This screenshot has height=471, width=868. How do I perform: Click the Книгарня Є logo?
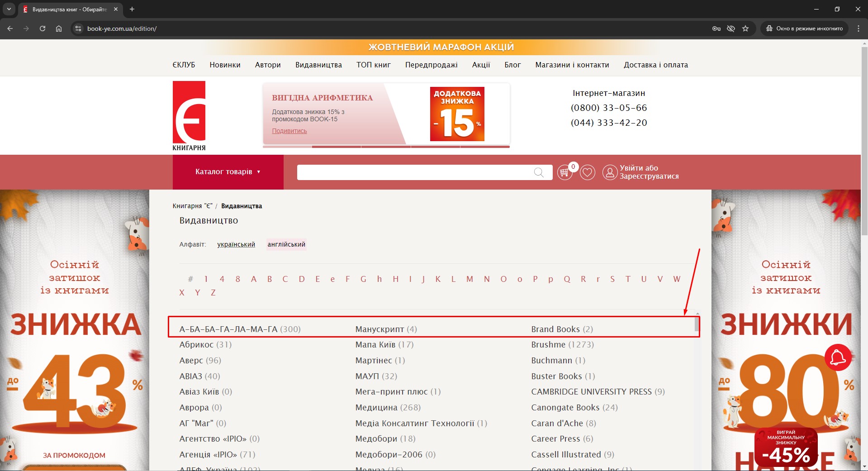pyautogui.click(x=189, y=116)
